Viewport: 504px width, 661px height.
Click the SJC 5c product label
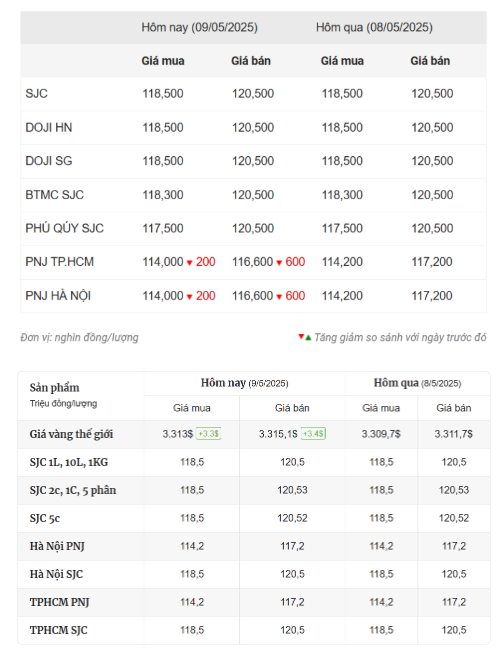45,519
